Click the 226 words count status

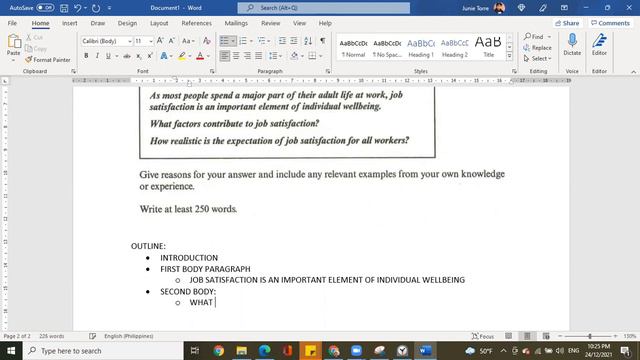[x=51, y=336]
